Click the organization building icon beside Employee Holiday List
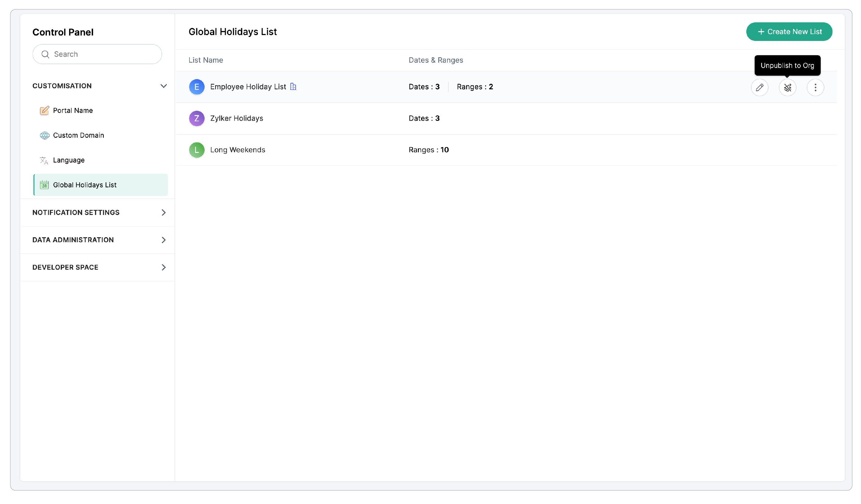Image resolution: width=861 pixels, height=504 pixels. [293, 87]
